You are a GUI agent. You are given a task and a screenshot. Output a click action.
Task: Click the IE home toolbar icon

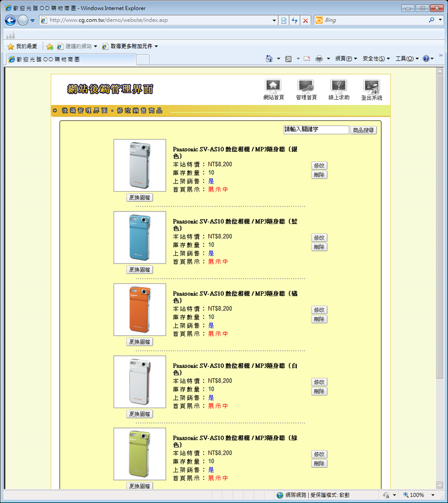tap(269, 59)
